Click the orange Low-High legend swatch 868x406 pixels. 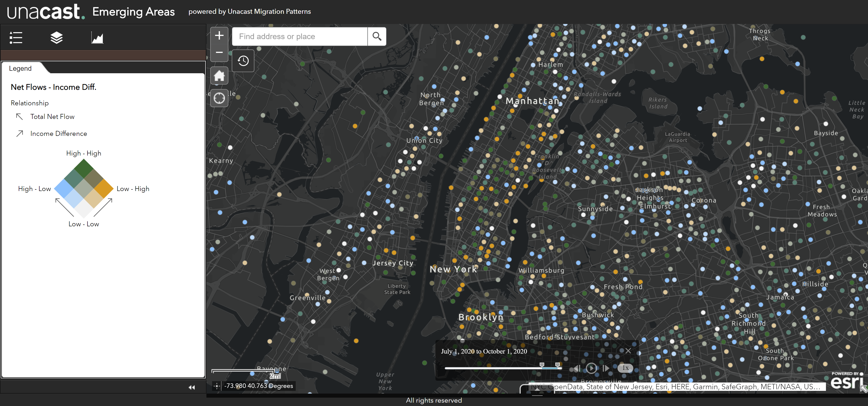click(104, 188)
